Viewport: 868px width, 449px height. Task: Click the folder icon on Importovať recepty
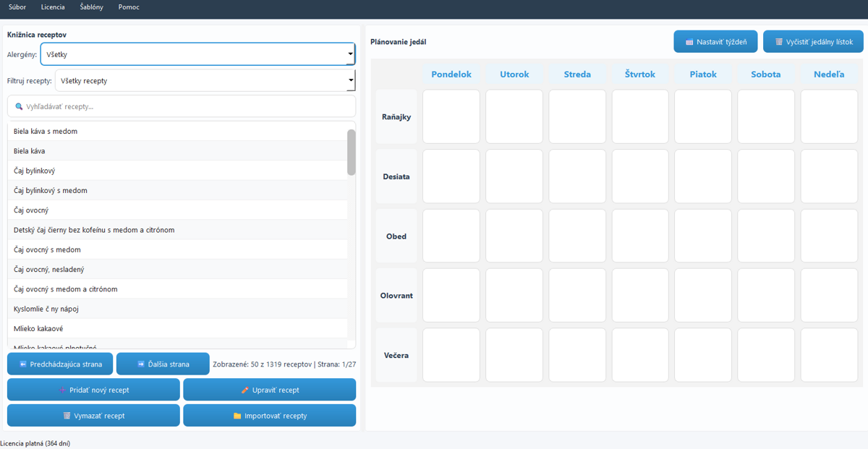pos(237,416)
